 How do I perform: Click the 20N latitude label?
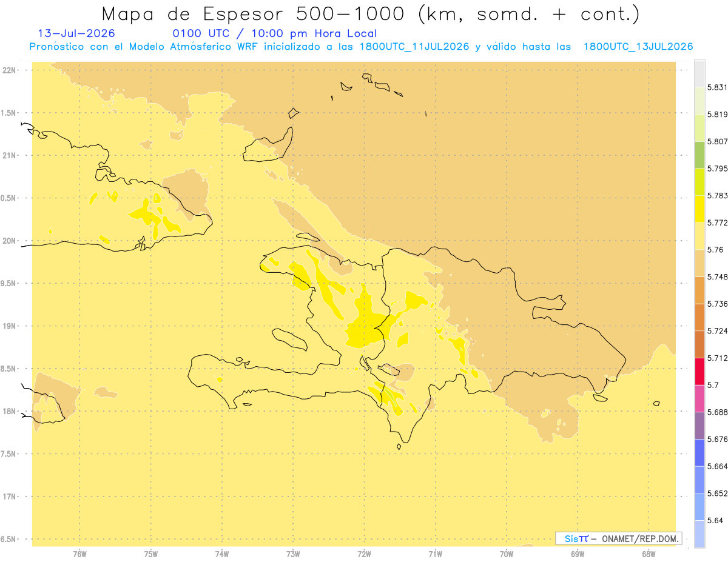click(10, 241)
